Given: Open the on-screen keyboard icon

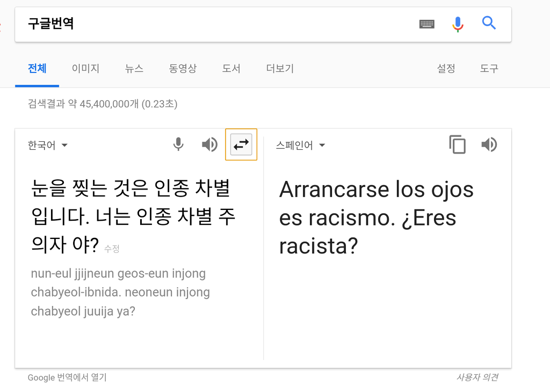Looking at the screenshot, I should coord(426,24).
